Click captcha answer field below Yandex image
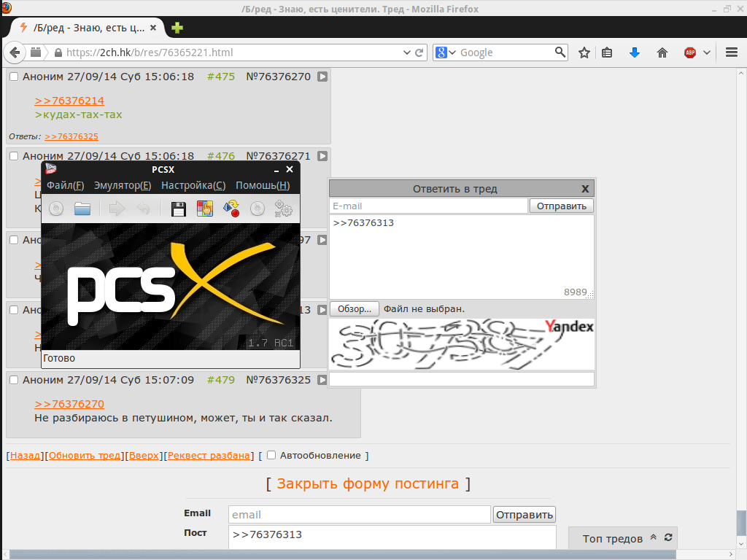 pyautogui.click(x=462, y=379)
